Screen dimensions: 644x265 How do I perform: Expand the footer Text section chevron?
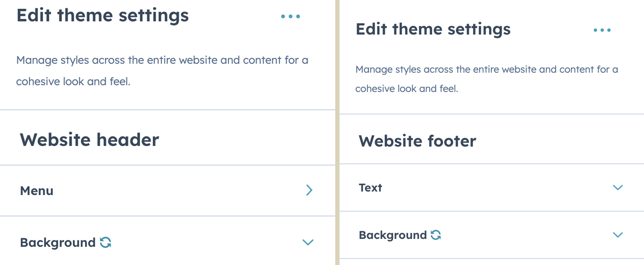click(618, 188)
